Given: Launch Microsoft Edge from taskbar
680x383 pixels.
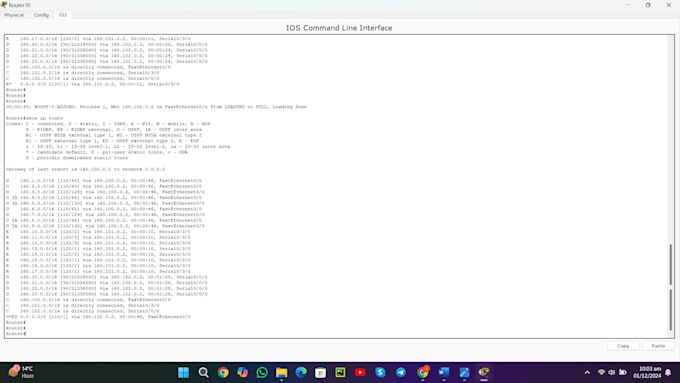Looking at the screenshot, I should click(301, 372).
